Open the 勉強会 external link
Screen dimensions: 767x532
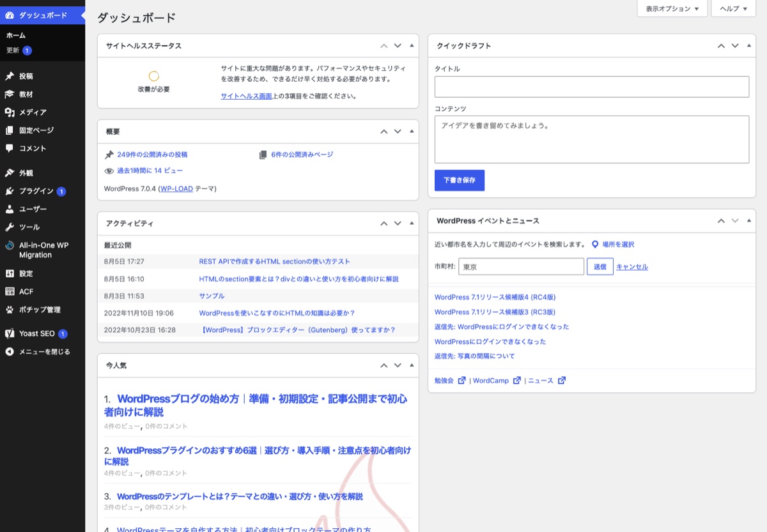coord(450,381)
